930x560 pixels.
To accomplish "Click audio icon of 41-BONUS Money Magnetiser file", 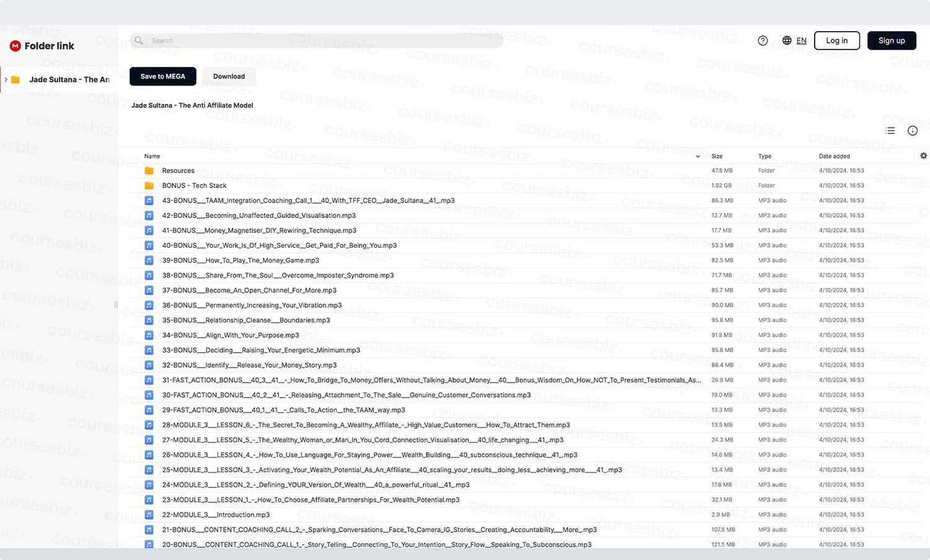I will [149, 230].
